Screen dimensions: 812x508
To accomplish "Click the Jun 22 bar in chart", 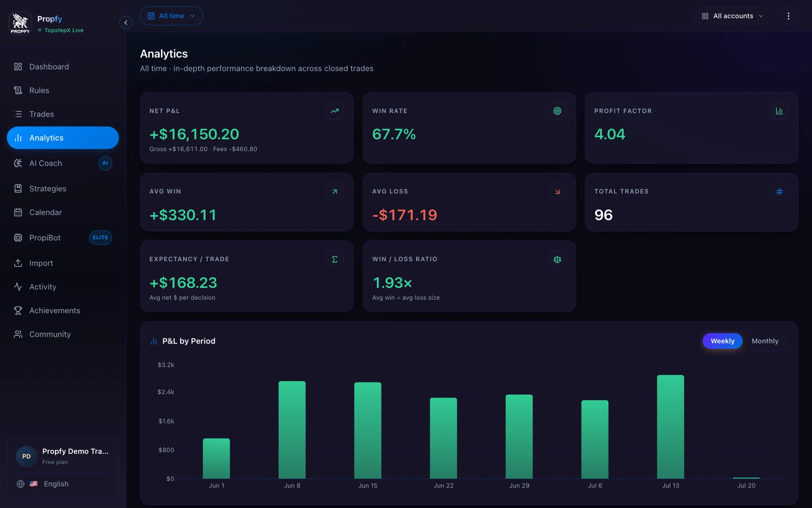I will [443, 438].
